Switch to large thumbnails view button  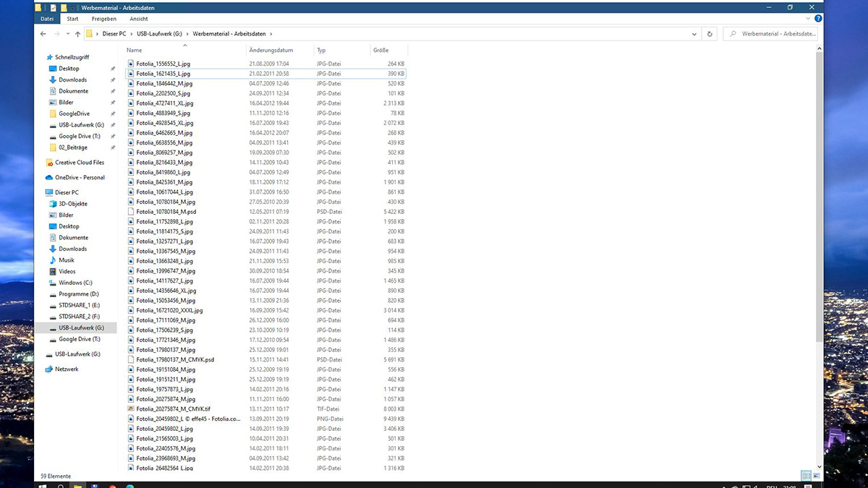pos(817,476)
